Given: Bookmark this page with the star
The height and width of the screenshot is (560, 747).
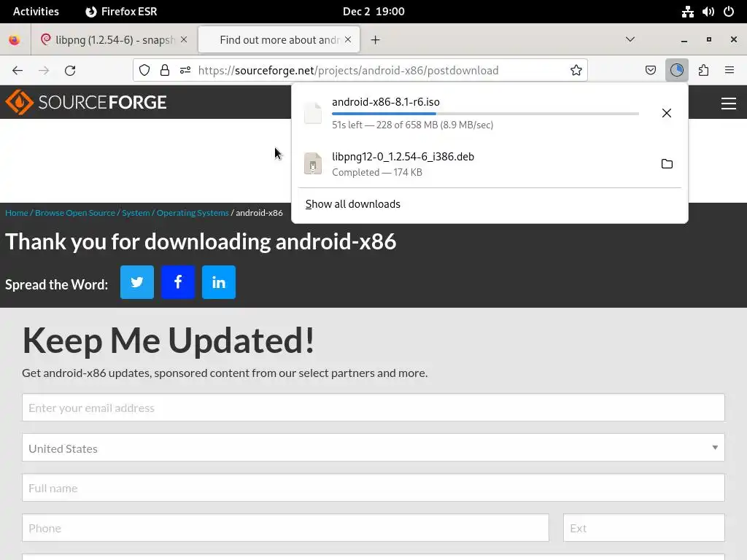Looking at the screenshot, I should coord(576,71).
